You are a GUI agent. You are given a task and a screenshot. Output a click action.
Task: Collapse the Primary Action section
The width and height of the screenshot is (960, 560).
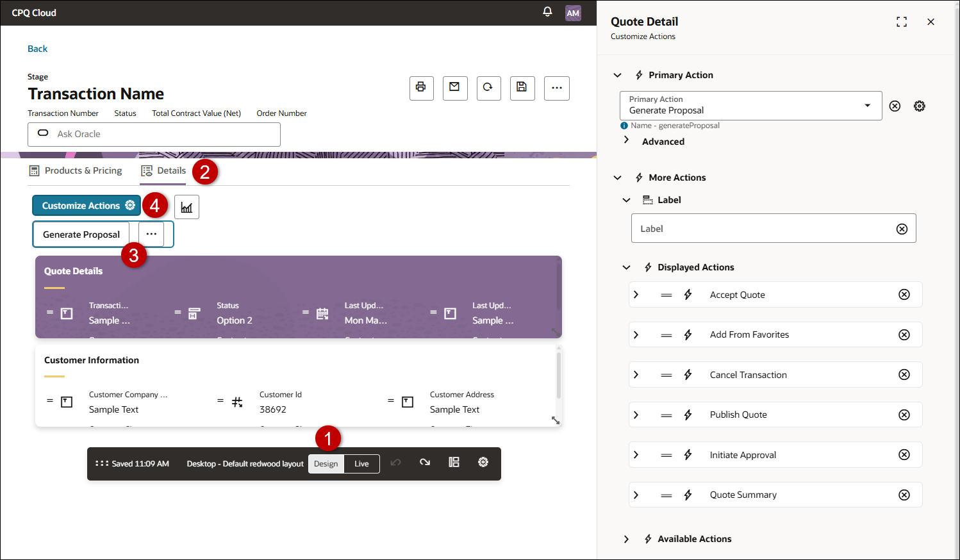pyautogui.click(x=618, y=75)
